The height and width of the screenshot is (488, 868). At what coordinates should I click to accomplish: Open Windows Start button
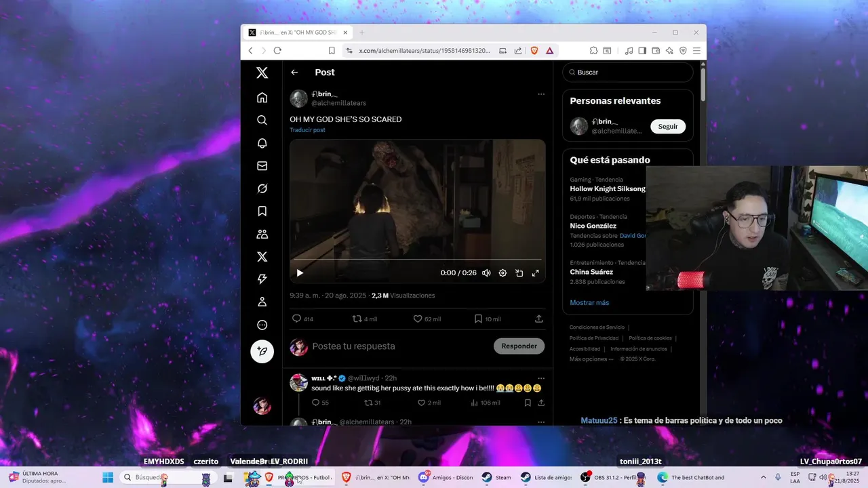click(108, 477)
